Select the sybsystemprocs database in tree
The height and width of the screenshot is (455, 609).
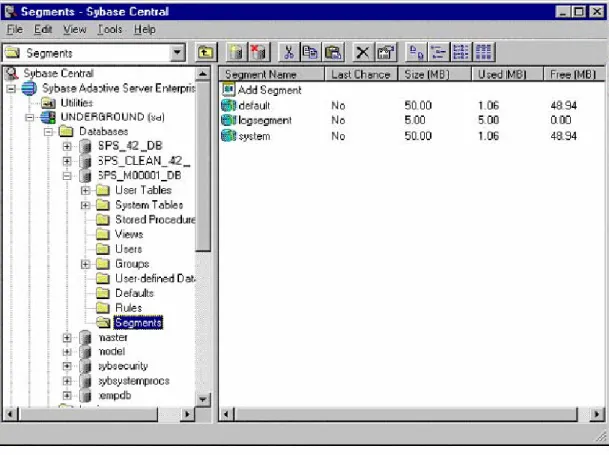134,381
